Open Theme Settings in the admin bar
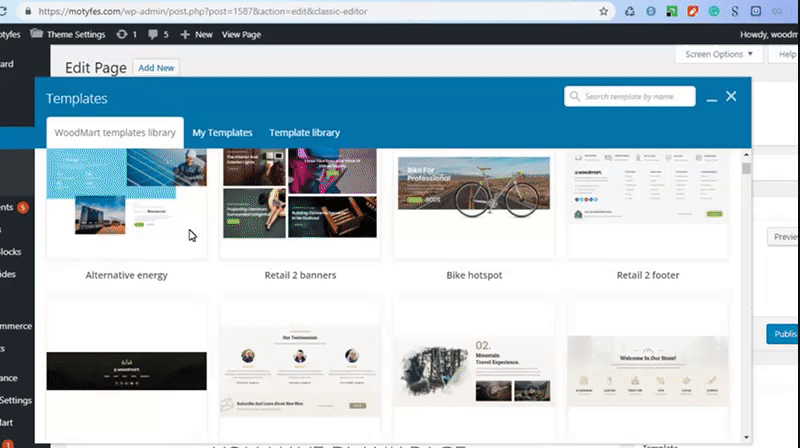This screenshot has width=800, height=448. [68, 34]
